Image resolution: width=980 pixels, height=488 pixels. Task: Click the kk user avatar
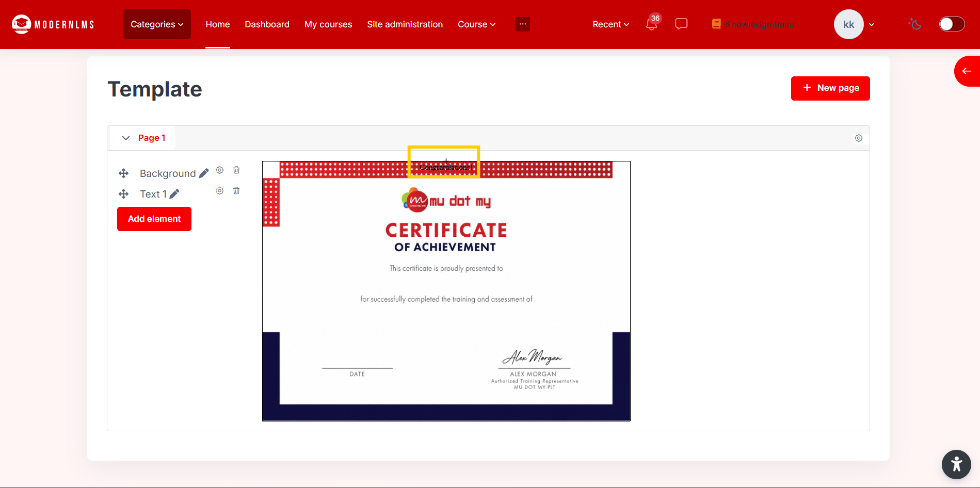pos(849,24)
